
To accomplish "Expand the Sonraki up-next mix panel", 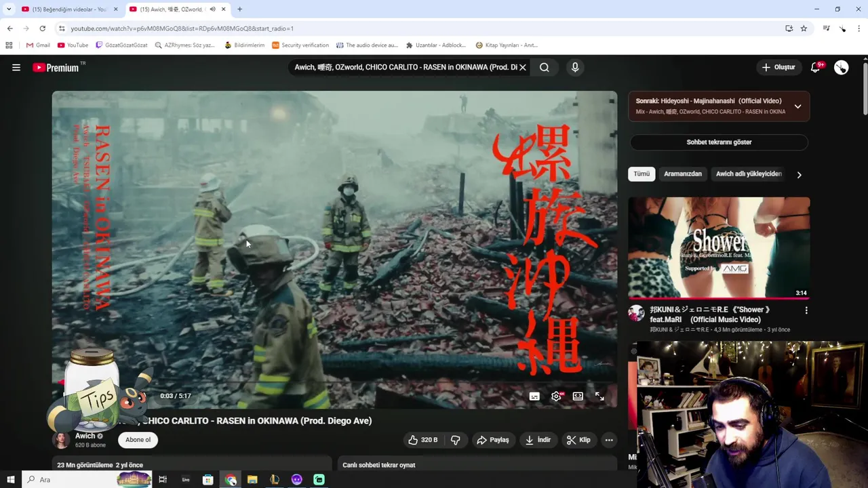I will 797,106.
